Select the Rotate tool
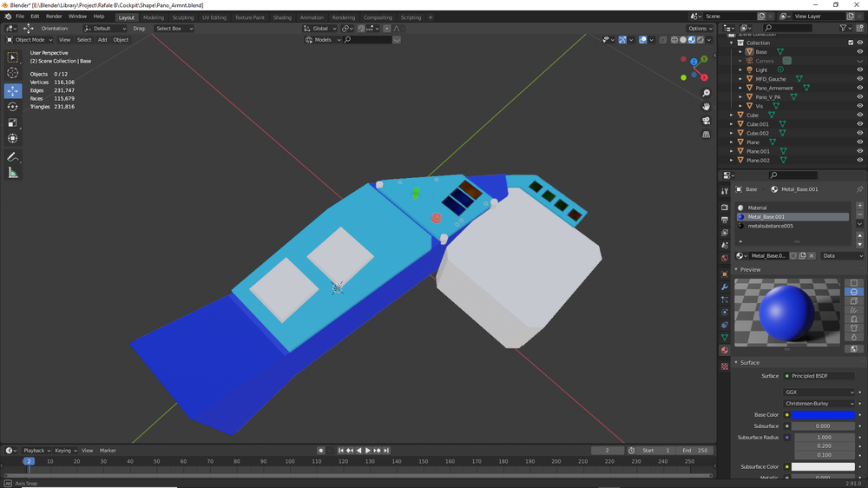The height and width of the screenshot is (488, 868). coord(12,107)
